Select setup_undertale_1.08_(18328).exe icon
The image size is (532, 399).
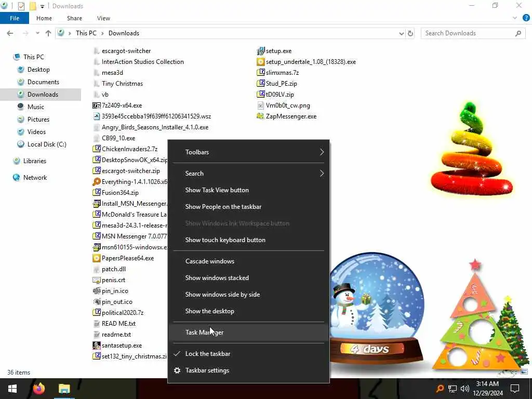(x=261, y=62)
